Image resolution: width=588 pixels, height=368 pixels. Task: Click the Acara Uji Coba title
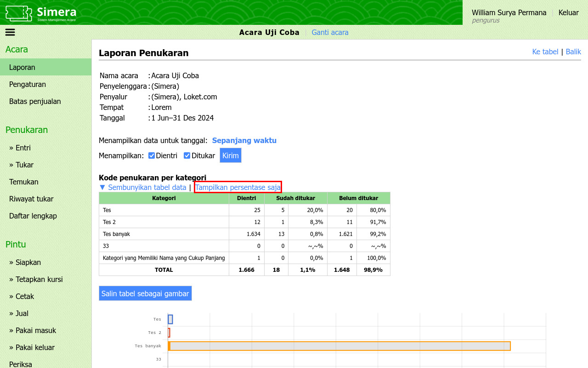[x=269, y=32]
